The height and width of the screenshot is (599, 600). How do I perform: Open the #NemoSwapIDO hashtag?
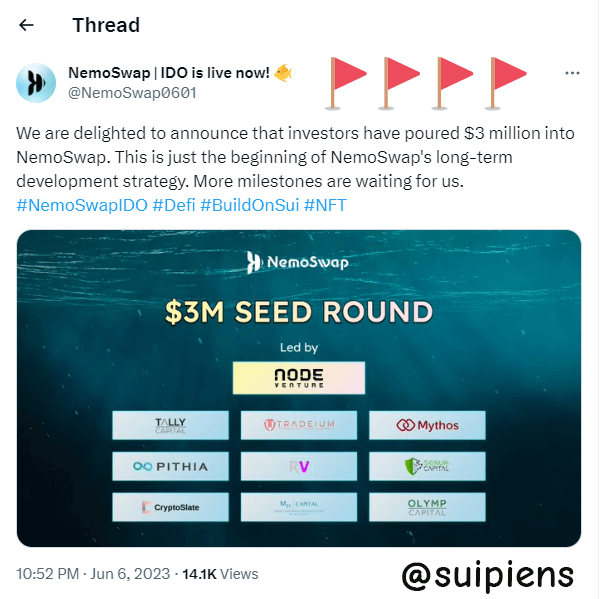pos(82,205)
